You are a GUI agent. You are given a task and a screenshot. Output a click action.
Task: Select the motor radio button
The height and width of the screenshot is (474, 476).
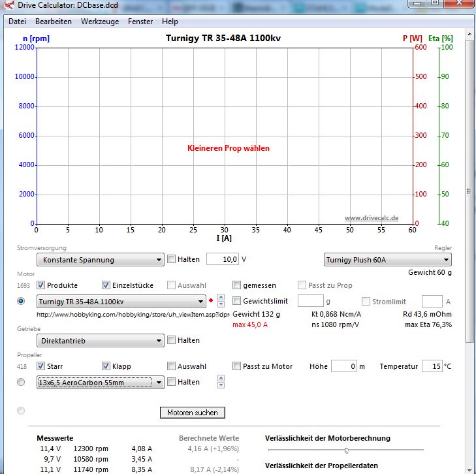pos(21,301)
